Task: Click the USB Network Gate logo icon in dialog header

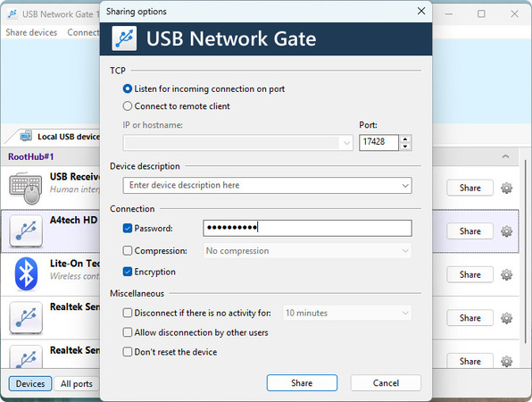Action: pyautogui.click(x=124, y=38)
